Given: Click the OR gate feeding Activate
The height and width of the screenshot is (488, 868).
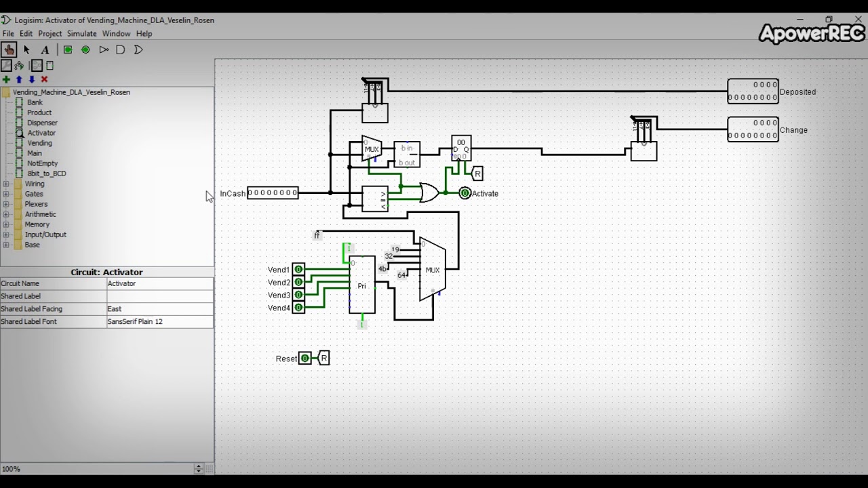Looking at the screenshot, I should click(430, 193).
